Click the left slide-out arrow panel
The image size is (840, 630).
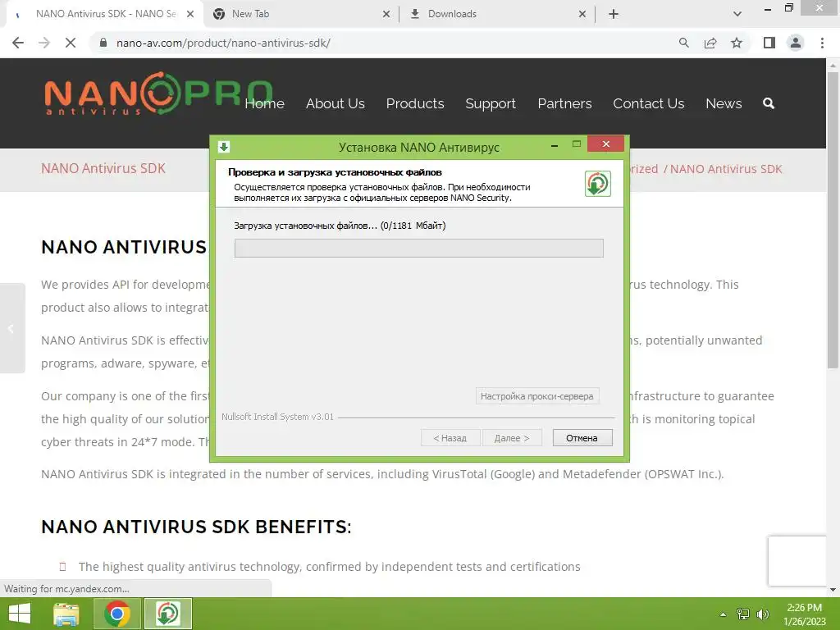pyautogui.click(x=11, y=328)
